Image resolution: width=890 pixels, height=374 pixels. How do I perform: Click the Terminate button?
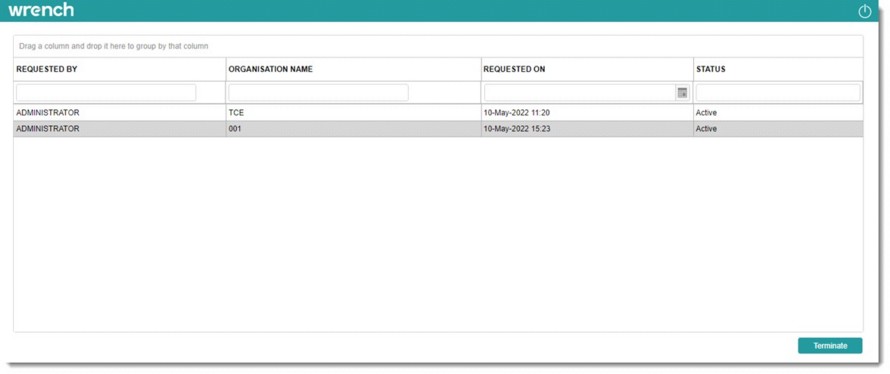coord(830,346)
